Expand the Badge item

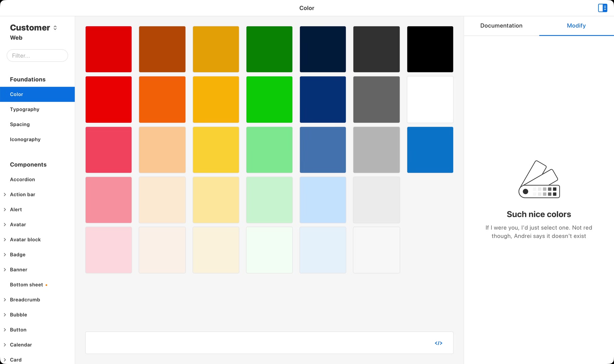point(5,255)
